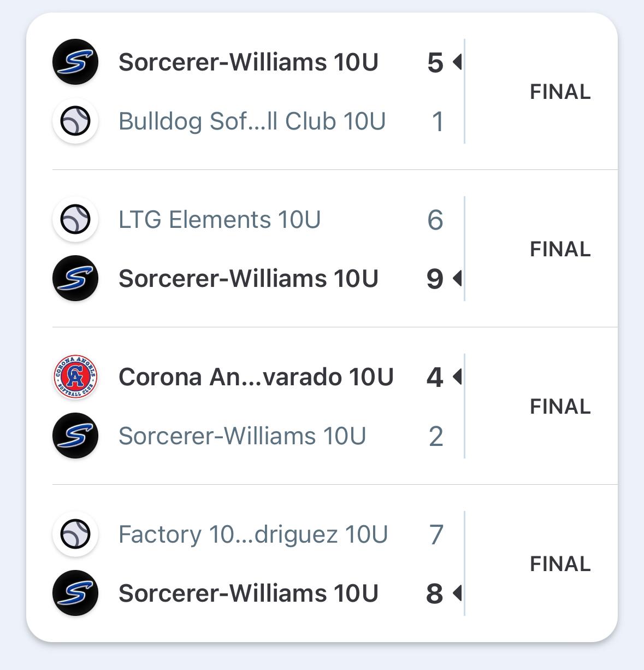
Task: Click Sorcerer-Williams logo beside score 9
Action: point(75,278)
